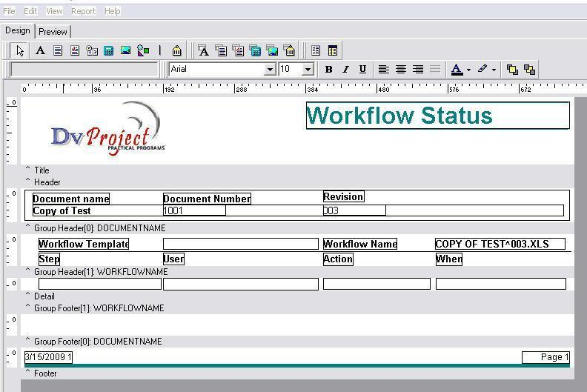Open the Report menu

coord(84,11)
